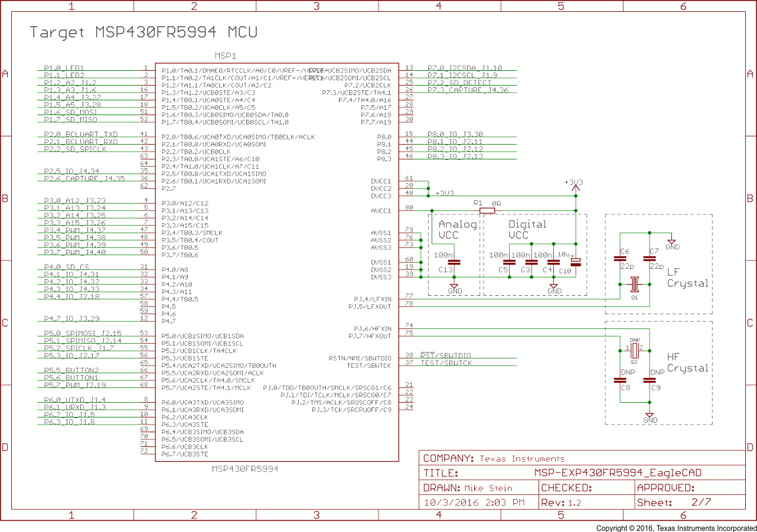The height and width of the screenshot is (532, 757).
Task: Click net label P4.7_IO_J3.29
Action: (x=72, y=319)
